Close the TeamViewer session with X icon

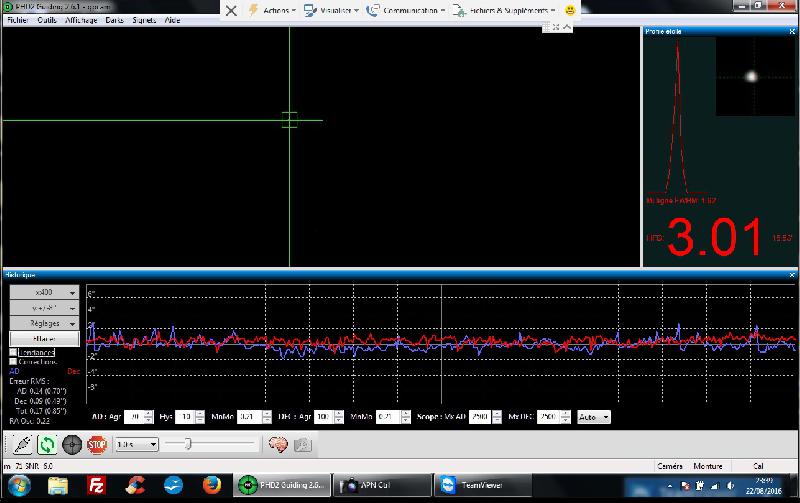coord(231,10)
